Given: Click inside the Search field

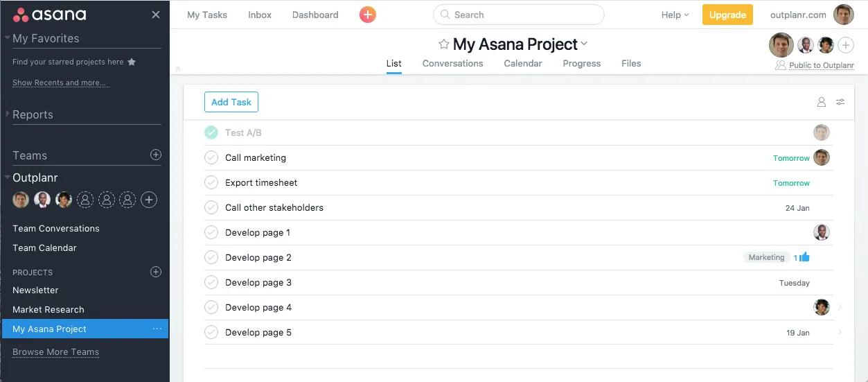Looking at the screenshot, I should (518, 15).
